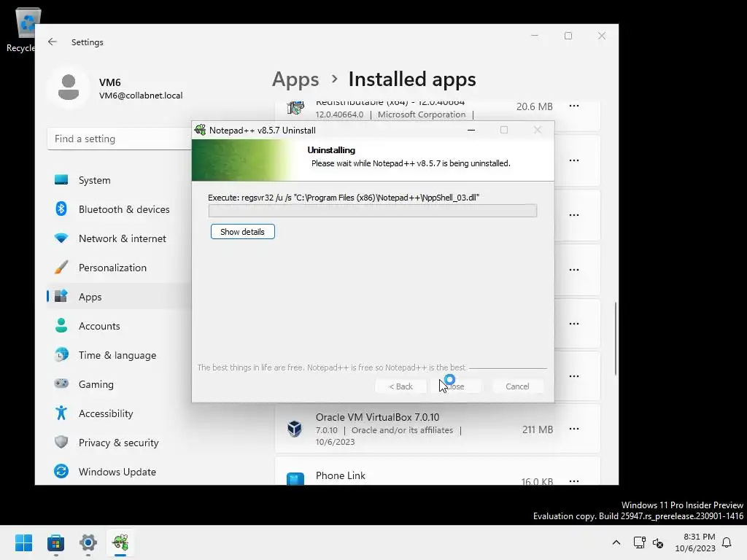Click the Gaming controller icon
The height and width of the screenshot is (560, 747).
pyautogui.click(x=61, y=384)
